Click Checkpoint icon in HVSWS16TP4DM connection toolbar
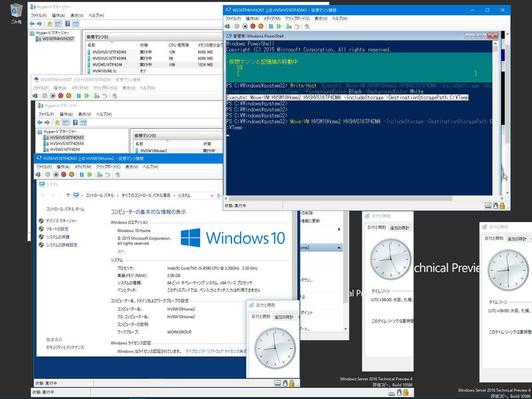 [x=96, y=96]
